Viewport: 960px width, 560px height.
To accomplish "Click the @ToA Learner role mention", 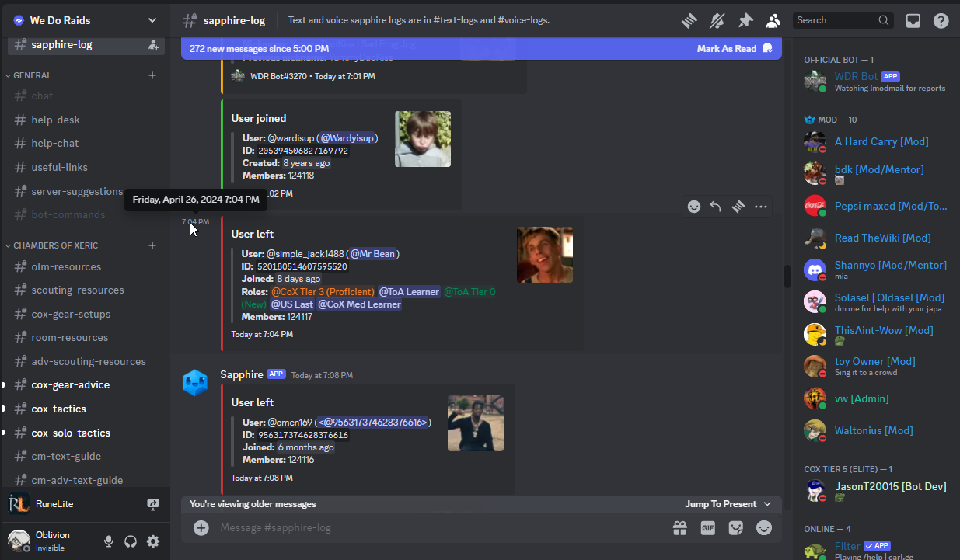I will tap(409, 292).
